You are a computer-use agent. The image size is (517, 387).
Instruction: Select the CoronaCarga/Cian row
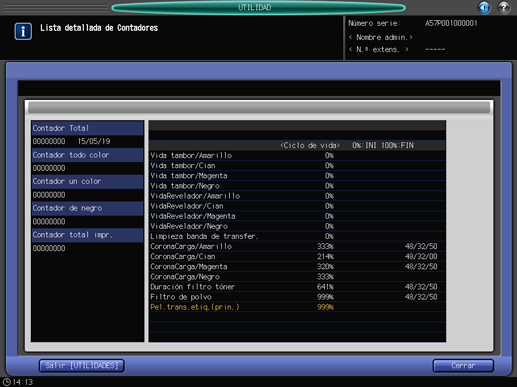297,257
